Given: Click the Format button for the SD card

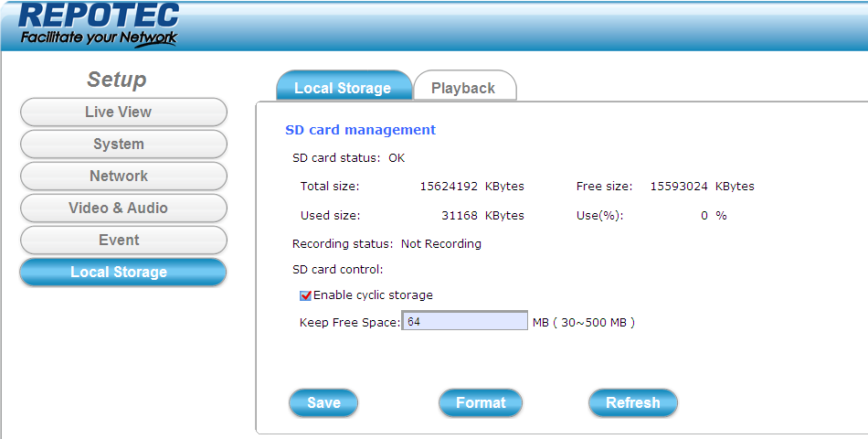Looking at the screenshot, I should (x=481, y=402).
